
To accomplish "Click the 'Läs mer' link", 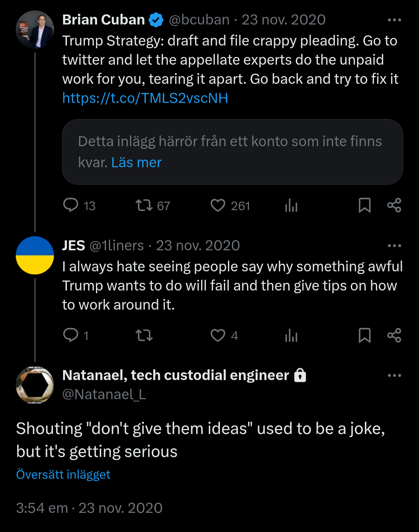I will pyautogui.click(x=136, y=163).
